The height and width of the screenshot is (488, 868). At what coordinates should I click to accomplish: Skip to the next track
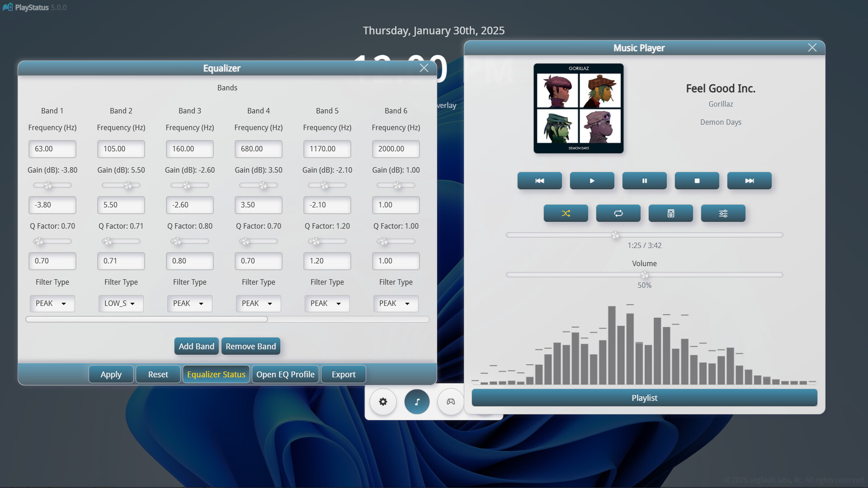[749, 180]
